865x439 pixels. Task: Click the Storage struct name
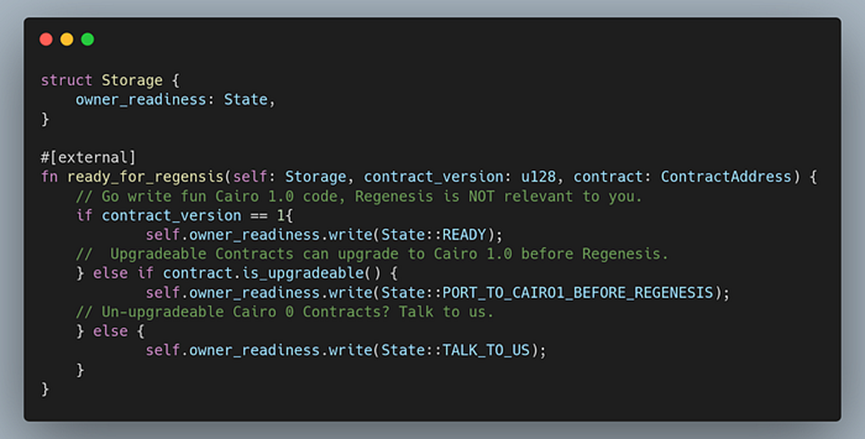tap(132, 80)
